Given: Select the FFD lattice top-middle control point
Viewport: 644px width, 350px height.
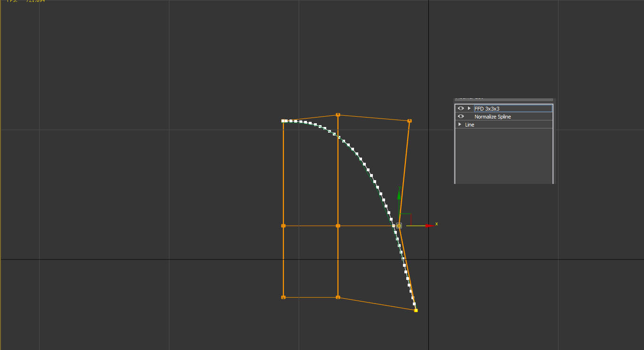Looking at the screenshot, I should pyautogui.click(x=338, y=115).
